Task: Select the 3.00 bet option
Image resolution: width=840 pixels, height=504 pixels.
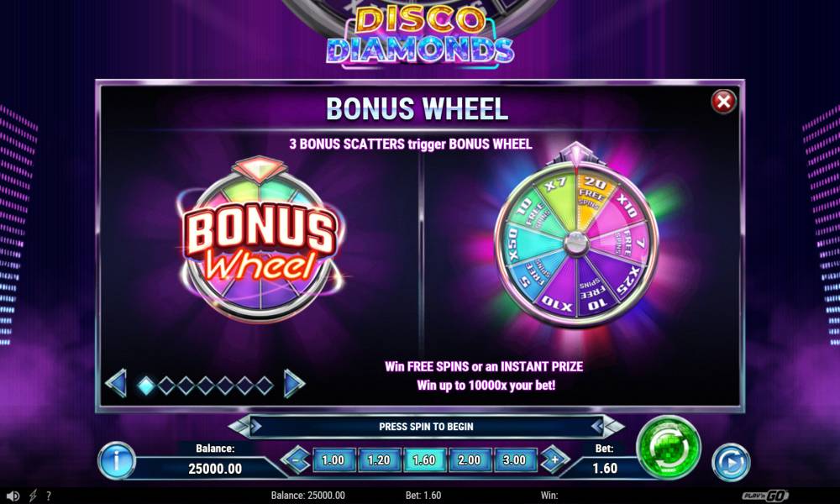Action: point(514,460)
